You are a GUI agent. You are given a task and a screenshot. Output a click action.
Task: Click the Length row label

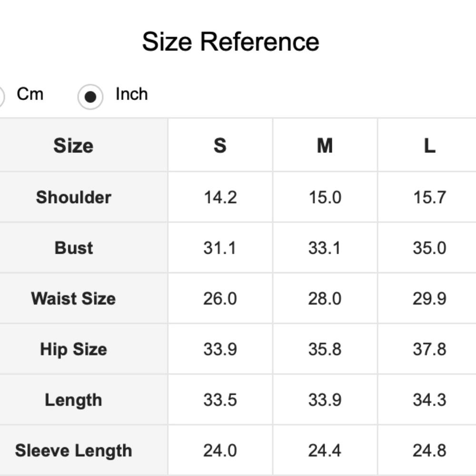(x=73, y=400)
